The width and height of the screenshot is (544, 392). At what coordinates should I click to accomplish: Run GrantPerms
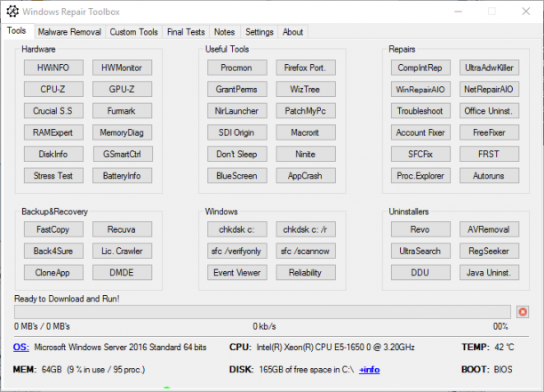(237, 89)
